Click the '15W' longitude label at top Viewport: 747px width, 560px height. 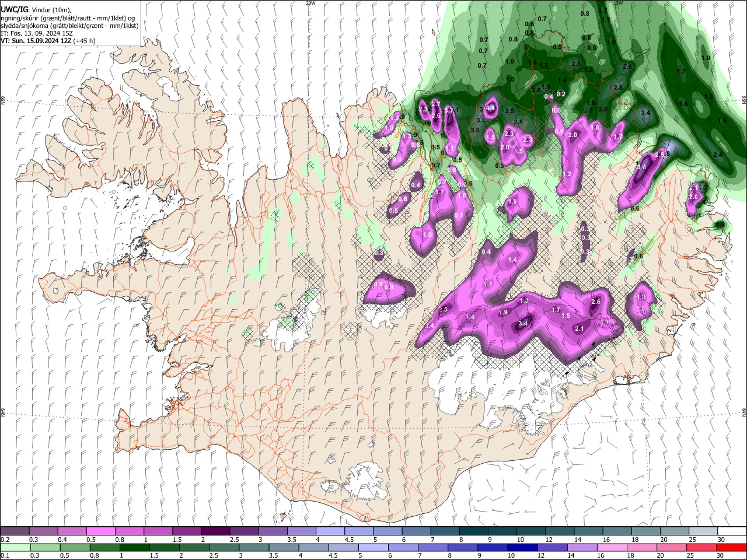click(x=619, y=3)
